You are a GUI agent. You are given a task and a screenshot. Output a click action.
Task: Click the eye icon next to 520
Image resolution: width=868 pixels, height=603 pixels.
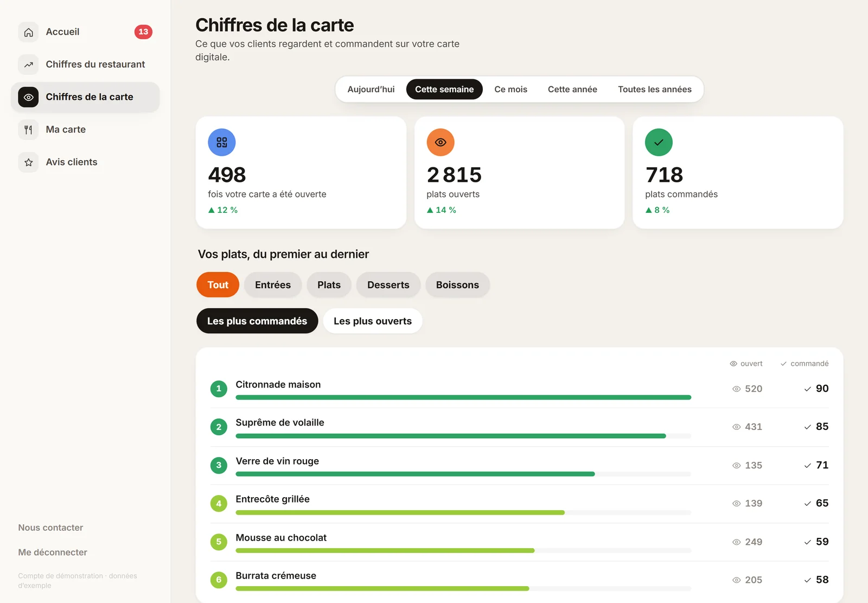pyautogui.click(x=736, y=389)
